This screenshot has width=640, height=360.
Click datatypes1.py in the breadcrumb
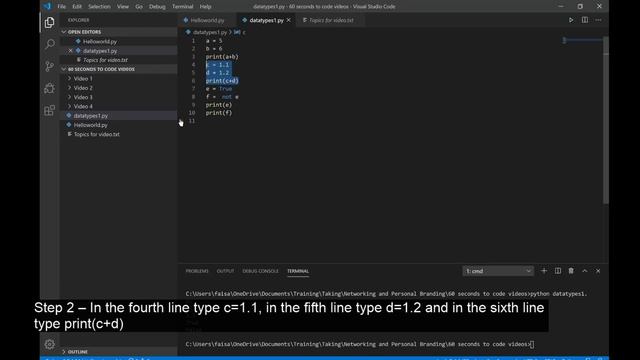[210, 32]
